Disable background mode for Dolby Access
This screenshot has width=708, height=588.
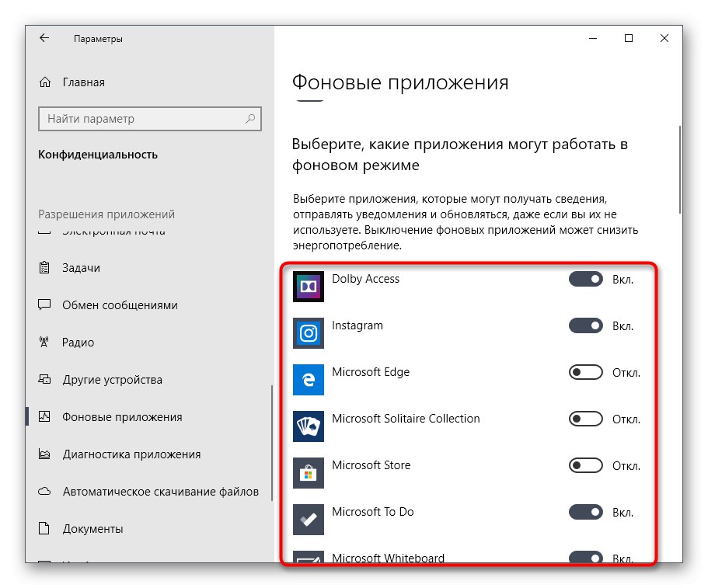coord(586,280)
